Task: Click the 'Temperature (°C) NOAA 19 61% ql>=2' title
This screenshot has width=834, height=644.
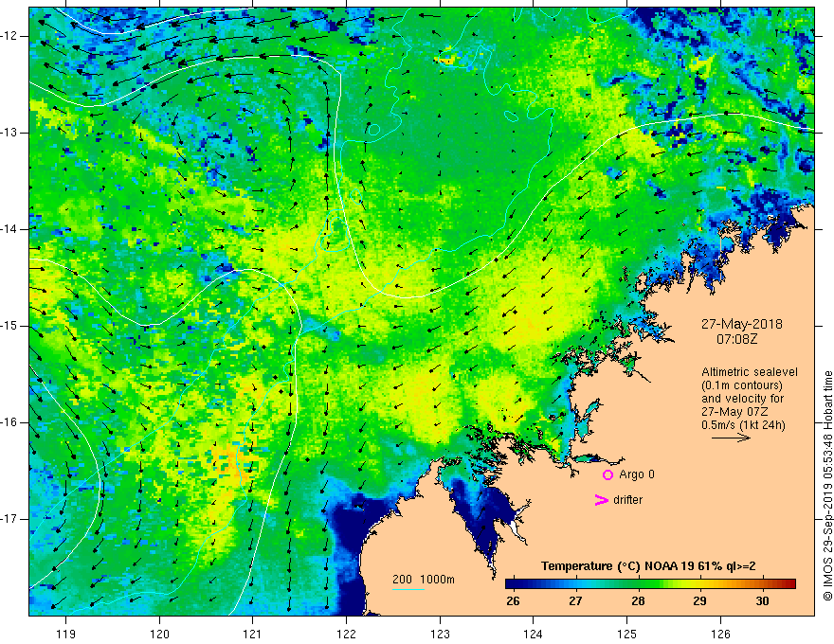Action: [x=648, y=566]
